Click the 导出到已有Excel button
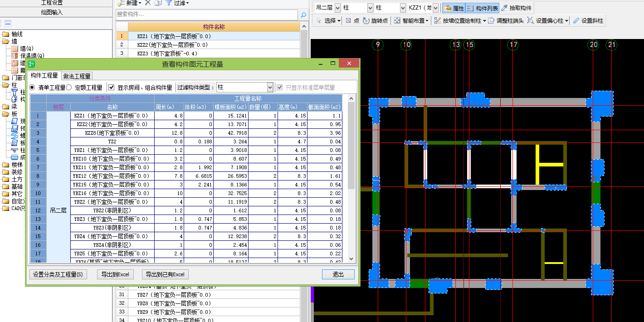This screenshot has height=322, width=644. click(165, 274)
